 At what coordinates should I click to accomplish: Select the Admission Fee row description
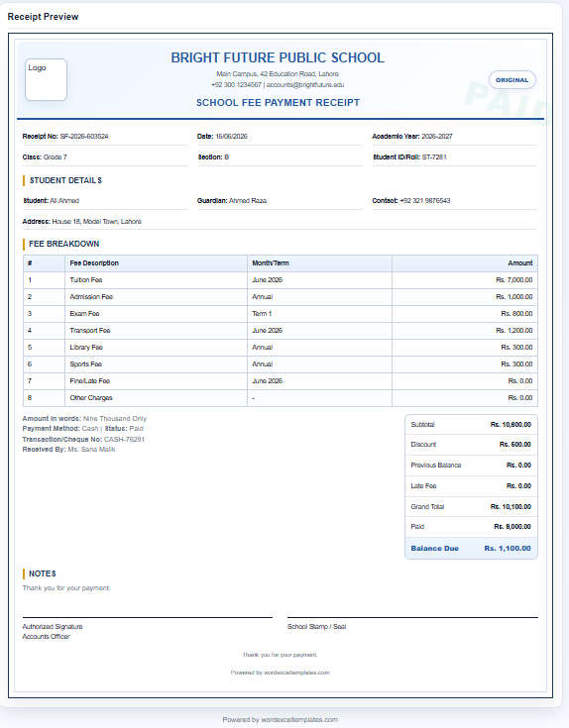[91, 297]
